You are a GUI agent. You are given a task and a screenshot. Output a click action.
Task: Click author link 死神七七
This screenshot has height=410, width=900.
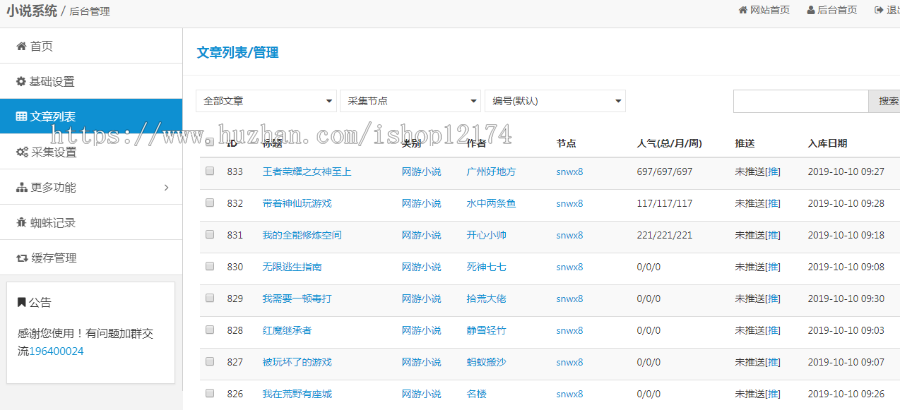486,266
